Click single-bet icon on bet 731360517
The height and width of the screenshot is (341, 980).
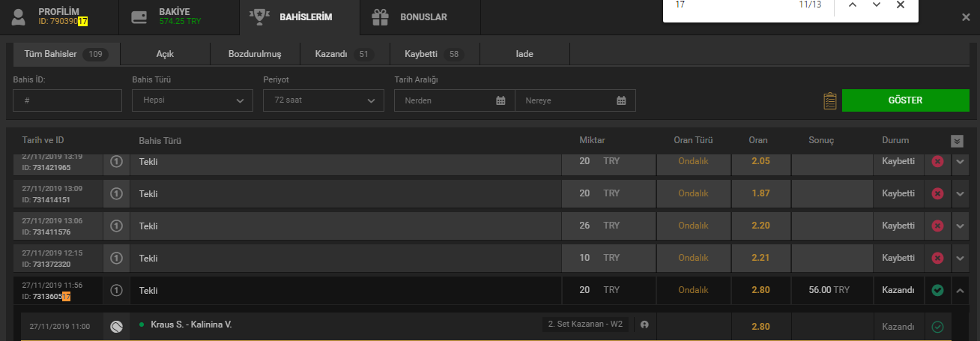116,290
